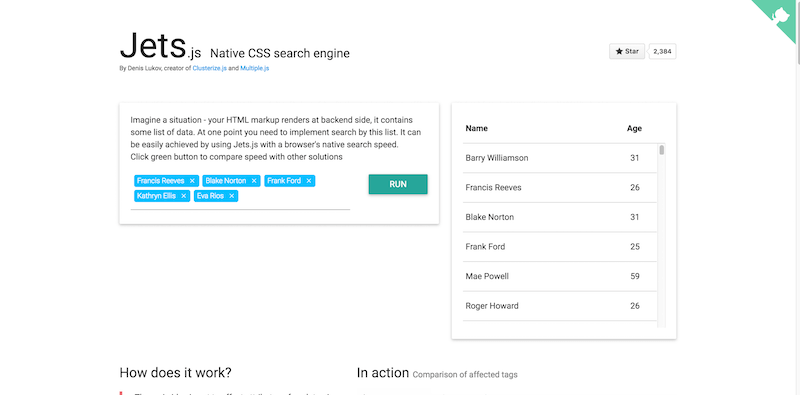
Task: Click the 'In action' heading
Action: pyautogui.click(x=383, y=373)
